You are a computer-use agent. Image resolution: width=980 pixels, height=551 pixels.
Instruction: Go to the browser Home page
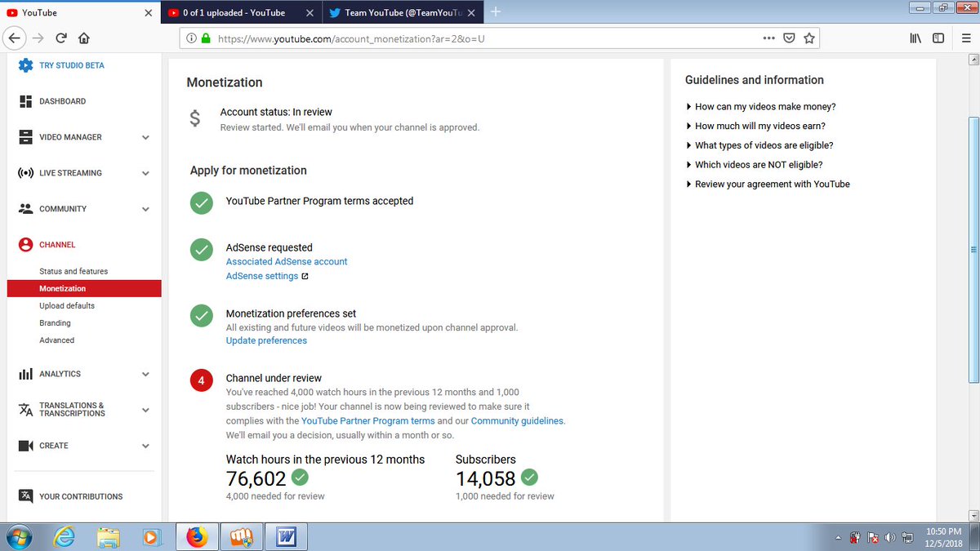pos(84,38)
